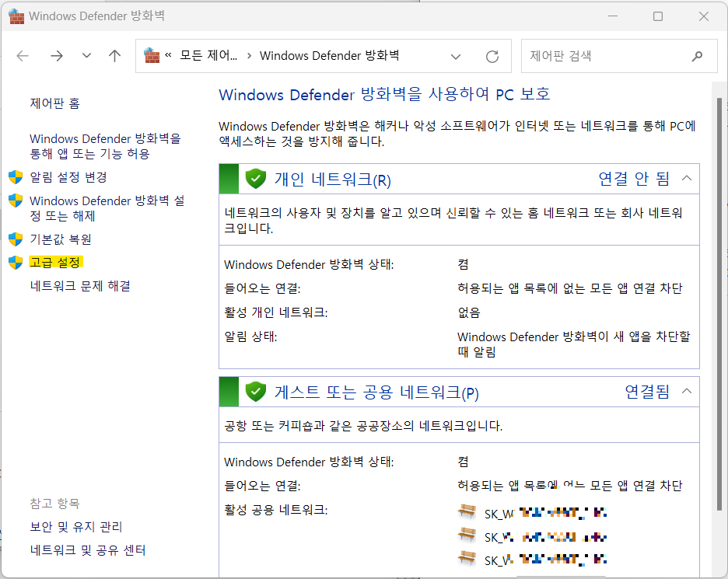Click the second network bench icon
Viewport: 728px width, 579px height.
pos(467,535)
